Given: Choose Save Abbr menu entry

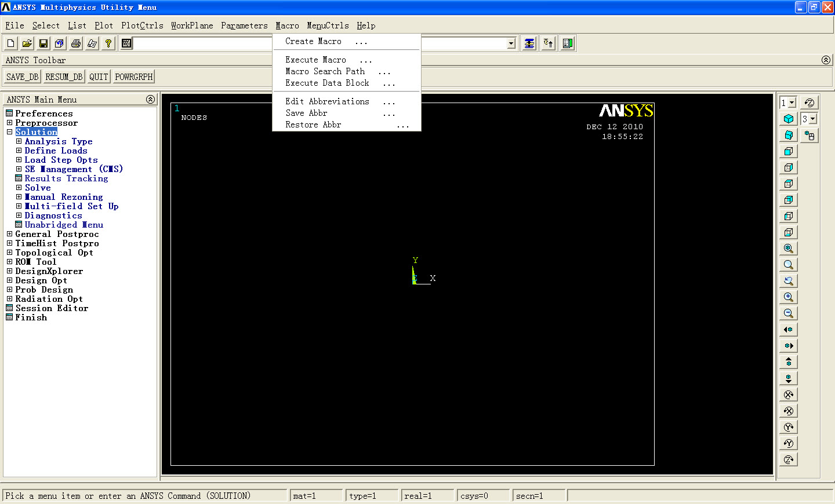Looking at the screenshot, I should point(347,113).
